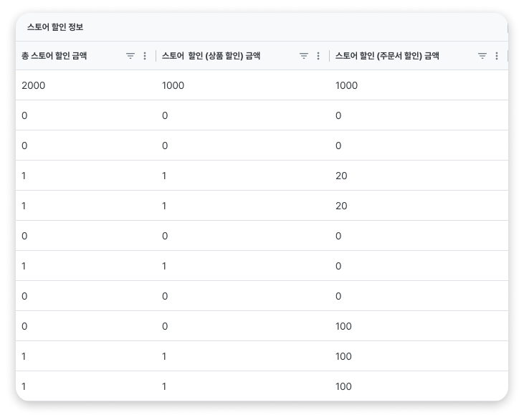Image resolution: width=524 pixels, height=420 pixels.
Task: Select the 스토어 할인 정보 group title
Action: coord(55,27)
